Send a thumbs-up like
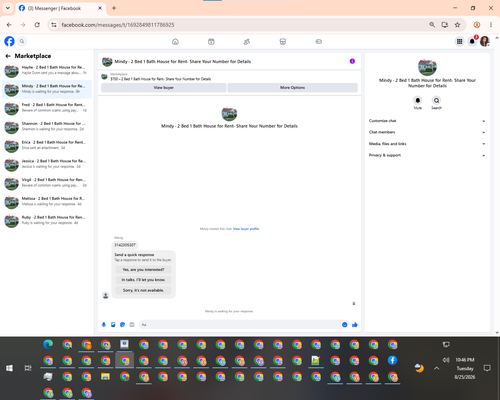500x400 pixels. tap(355, 325)
